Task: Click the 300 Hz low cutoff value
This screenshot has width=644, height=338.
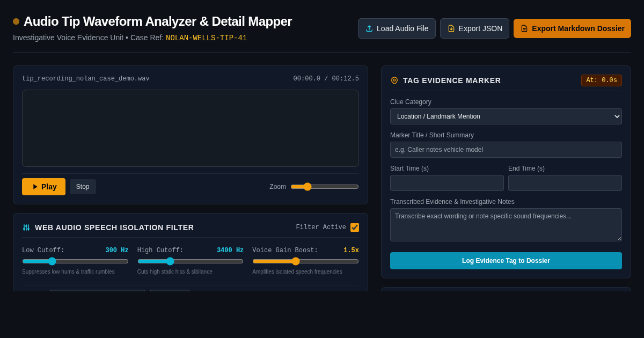Action: point(117,251)
